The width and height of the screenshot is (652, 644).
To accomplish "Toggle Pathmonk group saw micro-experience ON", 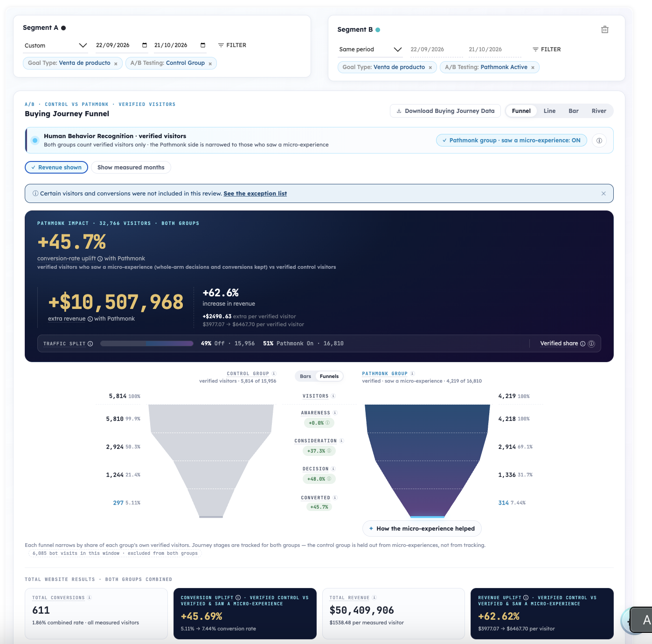I will tap(511, 140).
